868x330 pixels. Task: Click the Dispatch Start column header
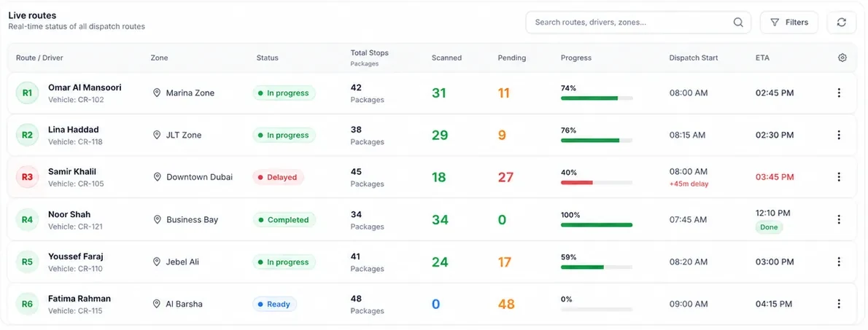click(694, 58)
